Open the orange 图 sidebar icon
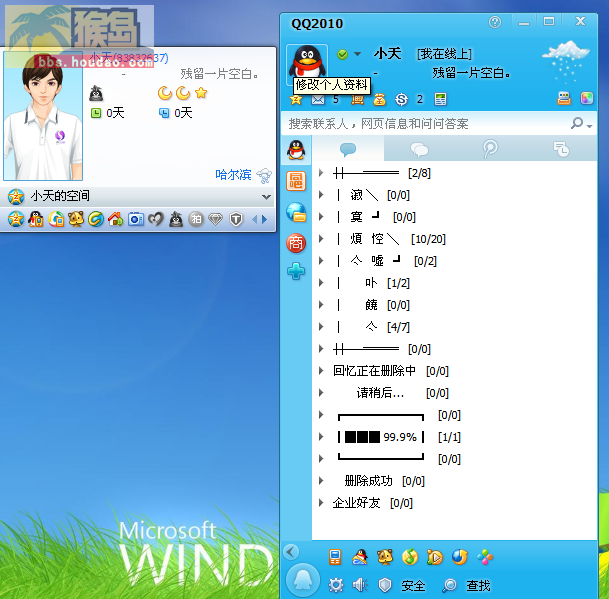609x599 pixels. coord(296,181)
